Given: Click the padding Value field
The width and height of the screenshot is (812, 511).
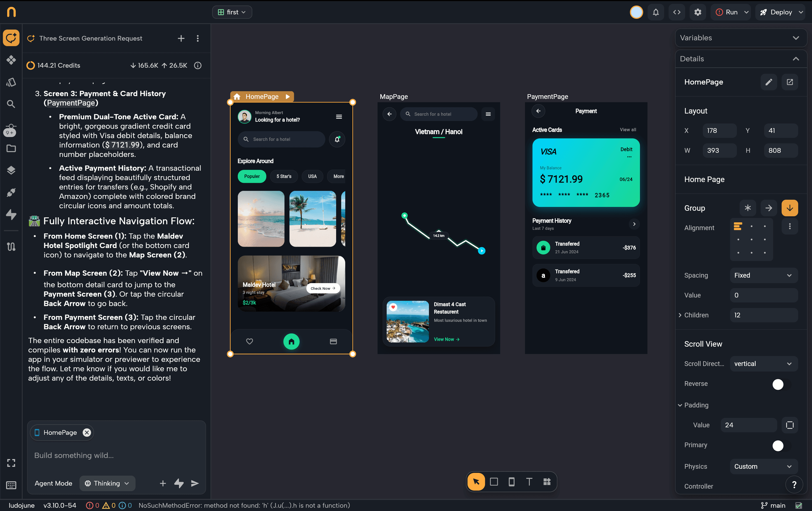Looking at the screenshot, I should (x=748, y=425).
